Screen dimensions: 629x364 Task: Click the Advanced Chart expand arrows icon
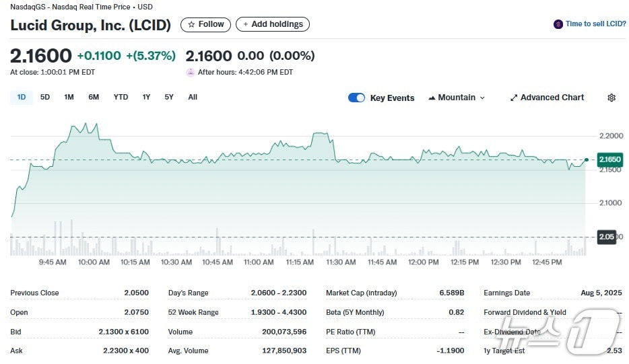pos(514,98)
